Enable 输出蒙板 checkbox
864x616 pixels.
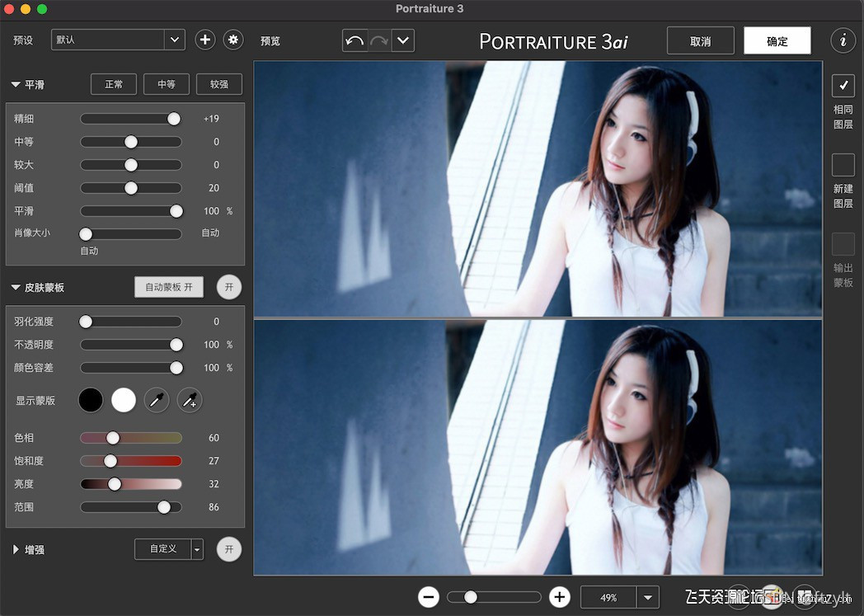pos(843,244)
